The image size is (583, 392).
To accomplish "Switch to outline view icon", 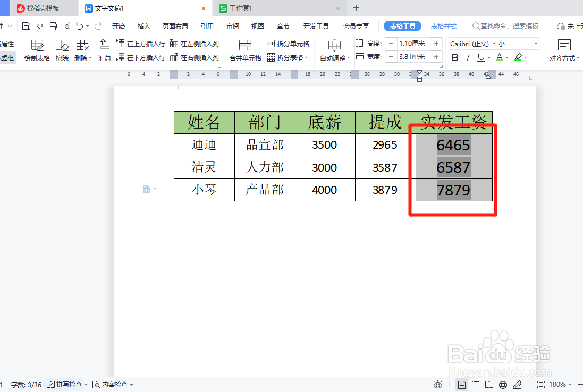I will pyautogui.click(x=476, y=385).
